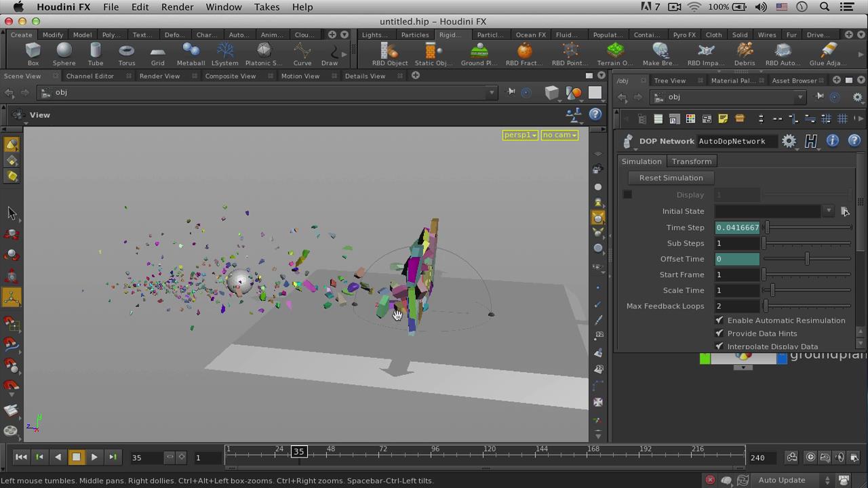Click the LSystem shelf tool
The height and width of the screenshot is (488, 868).
pos(224,54)
